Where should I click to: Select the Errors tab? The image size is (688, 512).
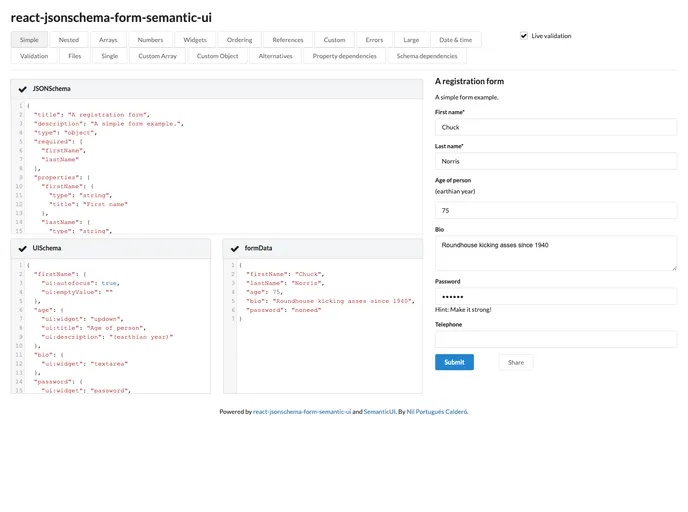click(x=374, y=40)
